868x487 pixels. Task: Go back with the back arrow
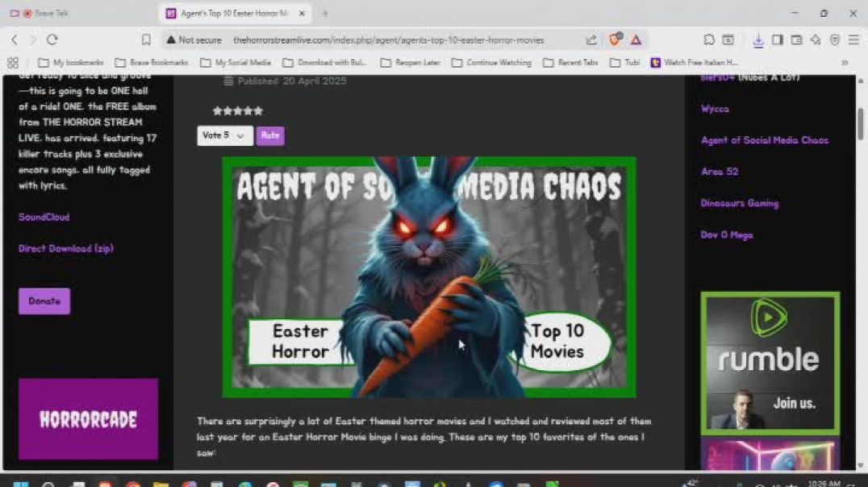pos(15,40)
